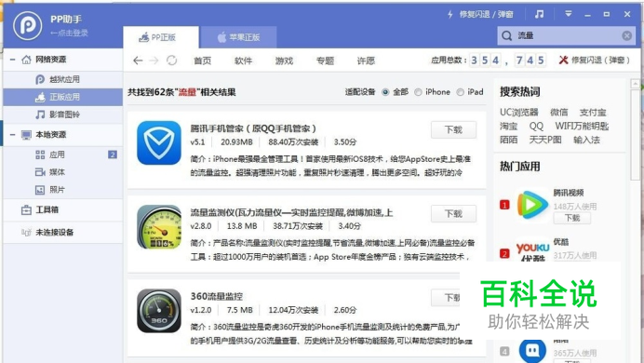Collapse the 网络资源 tree section
This screenshot has width=644, height=363.
(x=13, y=60)
